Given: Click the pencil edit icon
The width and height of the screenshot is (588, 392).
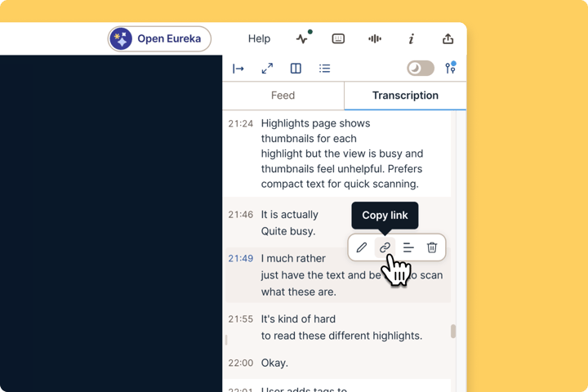Looking at the screenshot, I should [362, 247].
